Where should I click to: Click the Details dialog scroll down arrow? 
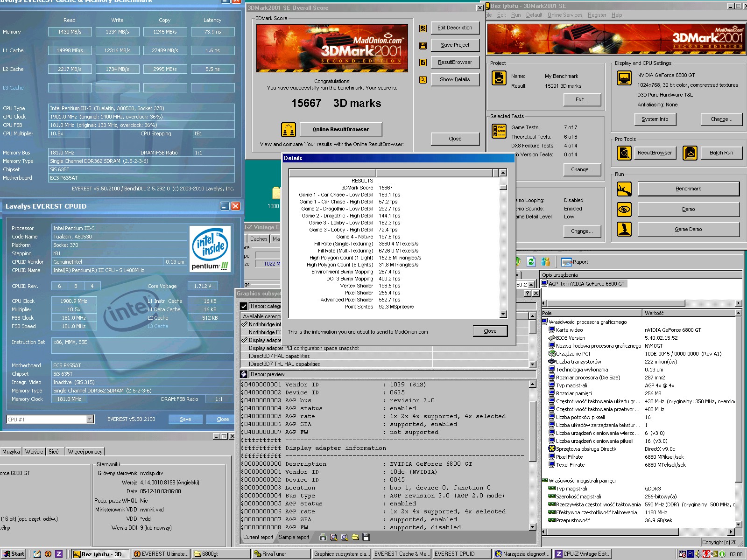(503, 314)
